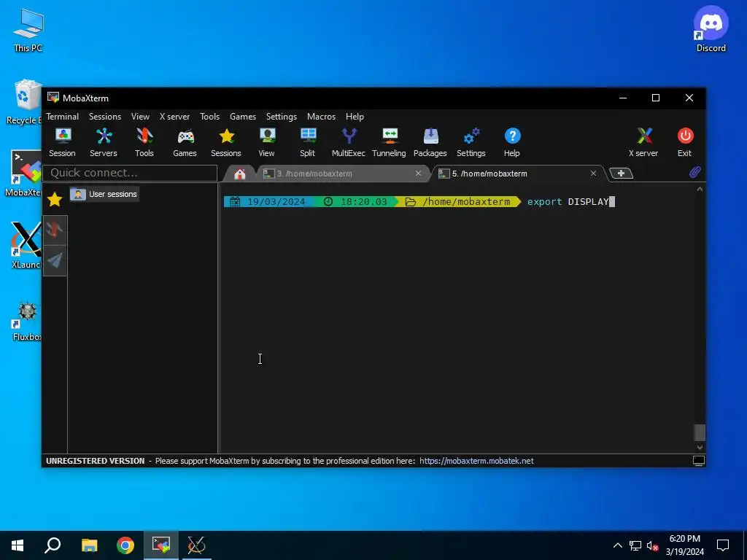
Task: Open the Tunneling toolbar icon
Action: click(x=390, y=142)
